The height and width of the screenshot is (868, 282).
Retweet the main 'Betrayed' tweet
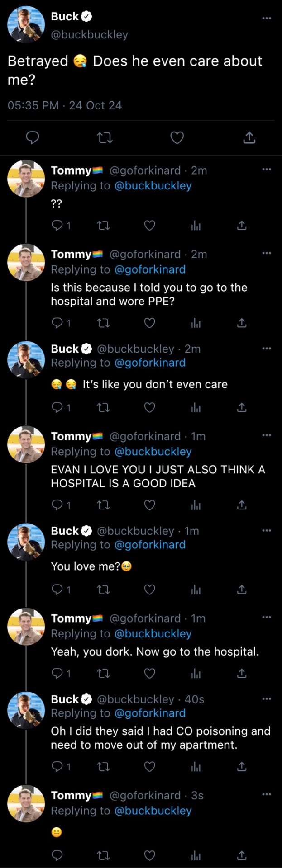[105, 138]
